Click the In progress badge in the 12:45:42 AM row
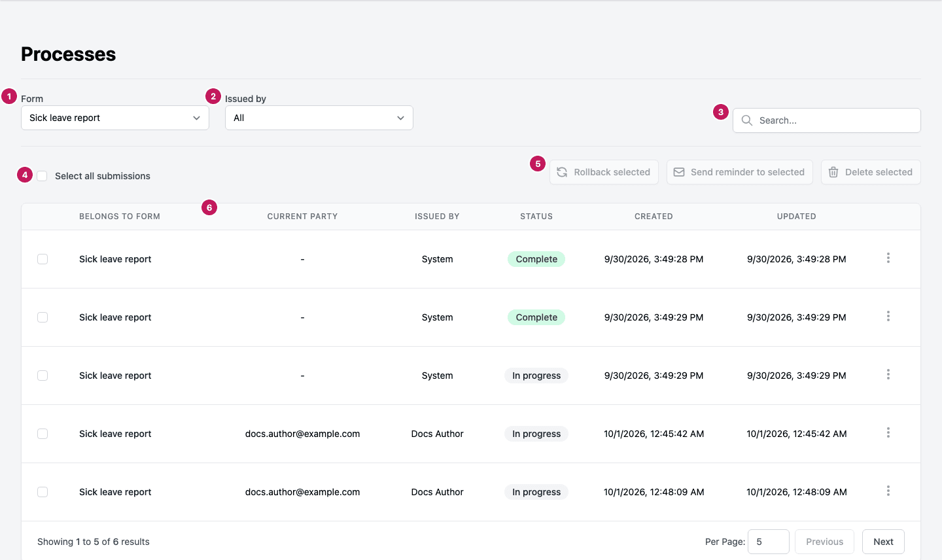Viewport: 942px width, 560px height. 536,434
